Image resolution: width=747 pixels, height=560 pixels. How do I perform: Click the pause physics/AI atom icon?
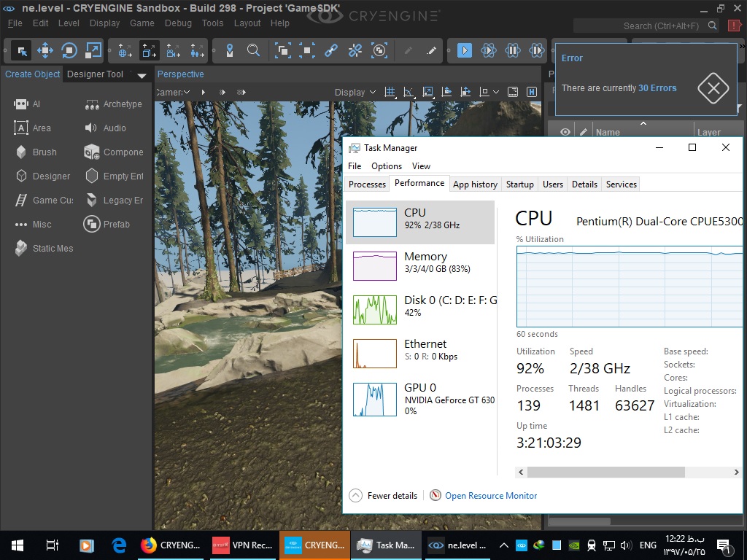coord(513,50)
